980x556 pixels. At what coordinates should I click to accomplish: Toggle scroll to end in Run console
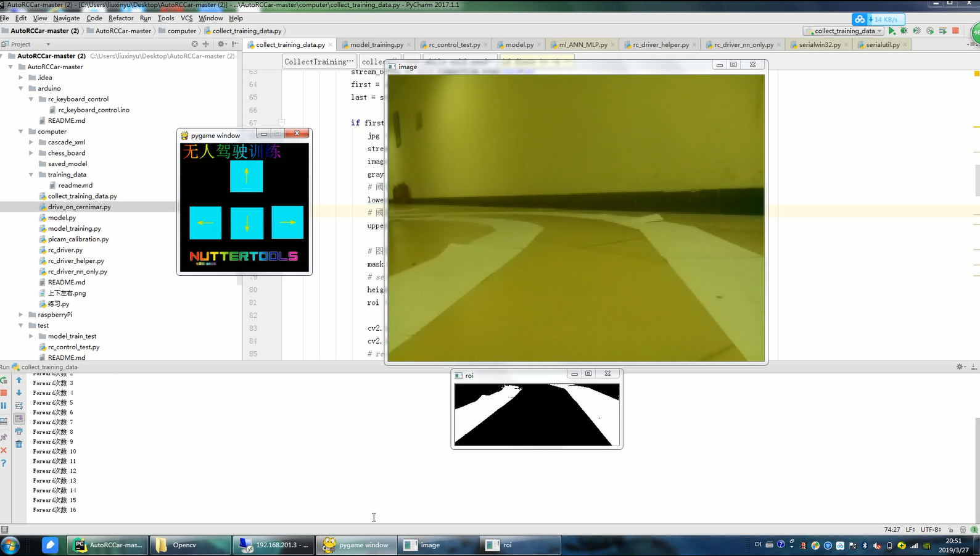pyautogui.click(x=19, y=418)
